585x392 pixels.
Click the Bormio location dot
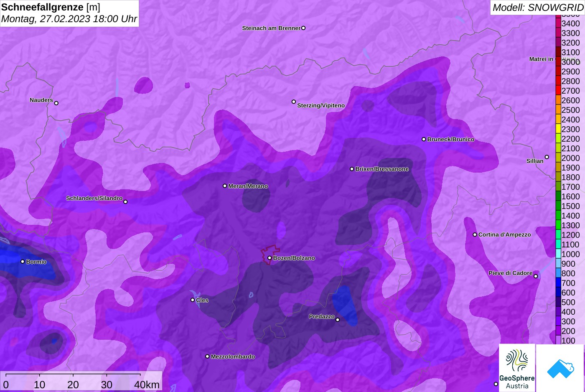(23, 261)
